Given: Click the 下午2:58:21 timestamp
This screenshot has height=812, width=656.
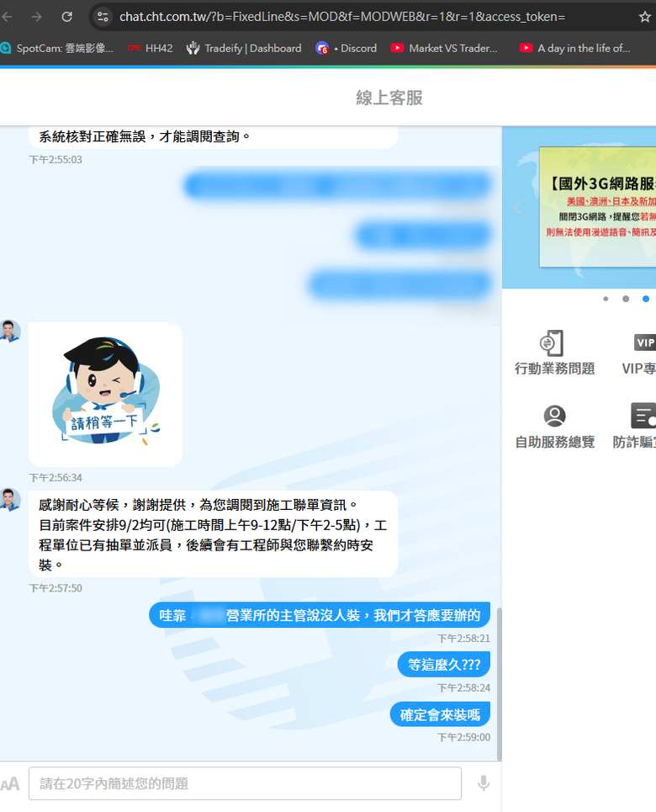Looking at the screenshot, I should pyautogui.click(x=464, y=639).
